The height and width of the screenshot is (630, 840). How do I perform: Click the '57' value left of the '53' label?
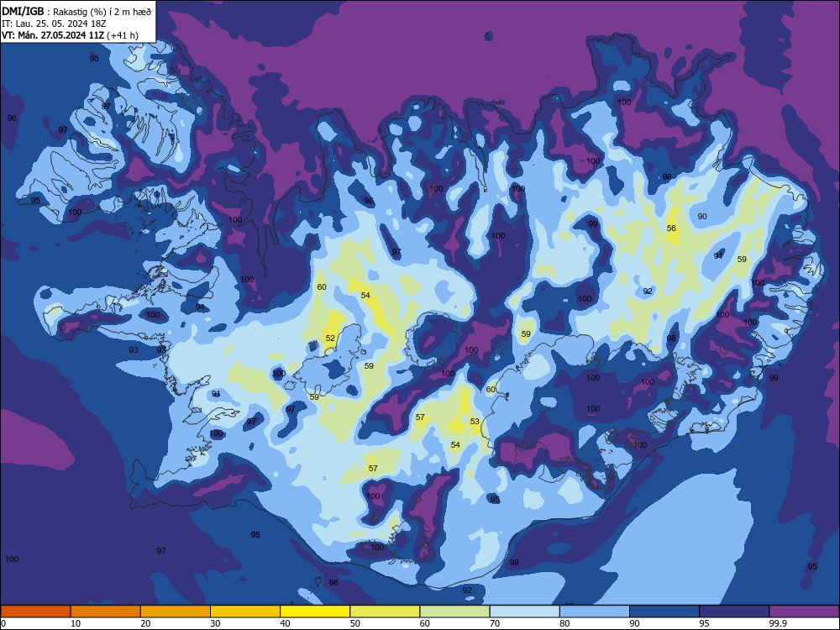click(x=420, y=417)
